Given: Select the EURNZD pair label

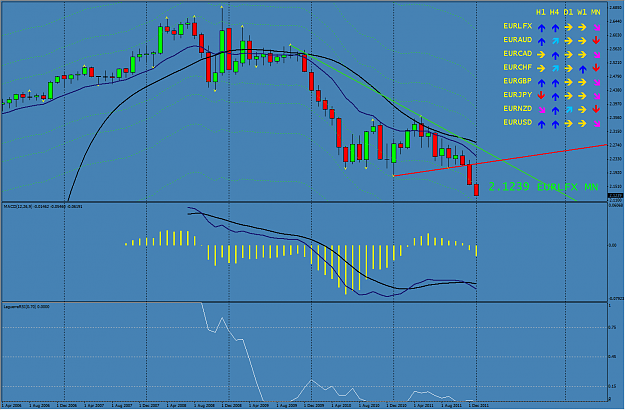Looking at the screenshot, I should (x=517, y=109).
